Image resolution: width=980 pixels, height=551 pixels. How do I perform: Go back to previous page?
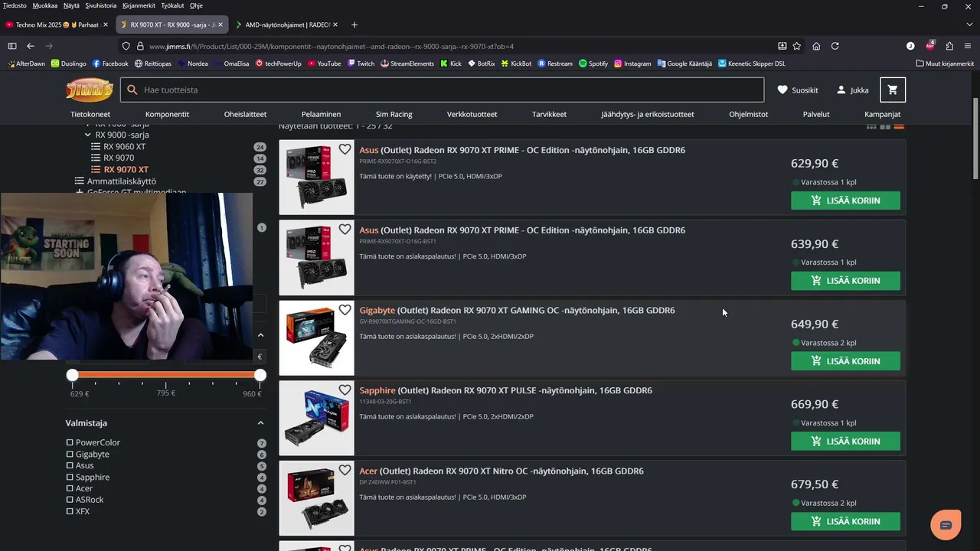click(31, 46)
